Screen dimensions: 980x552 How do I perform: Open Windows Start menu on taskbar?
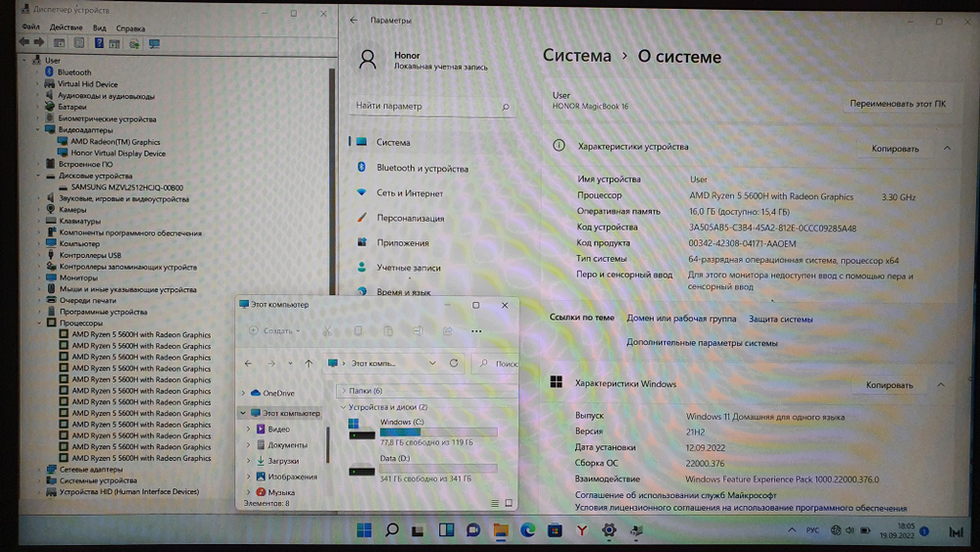(x=364, y=530)
